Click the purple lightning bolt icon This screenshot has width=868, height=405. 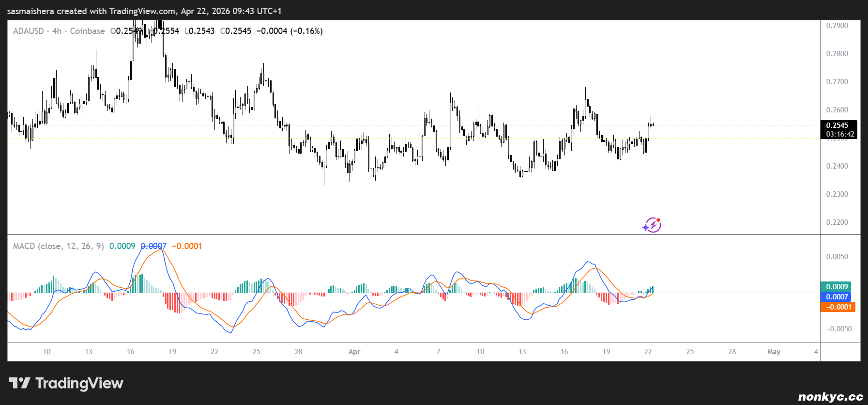coord(652,225)
